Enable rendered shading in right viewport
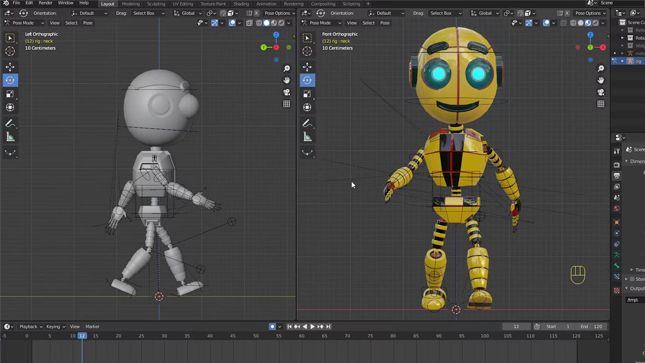 [x=596, y=23]
